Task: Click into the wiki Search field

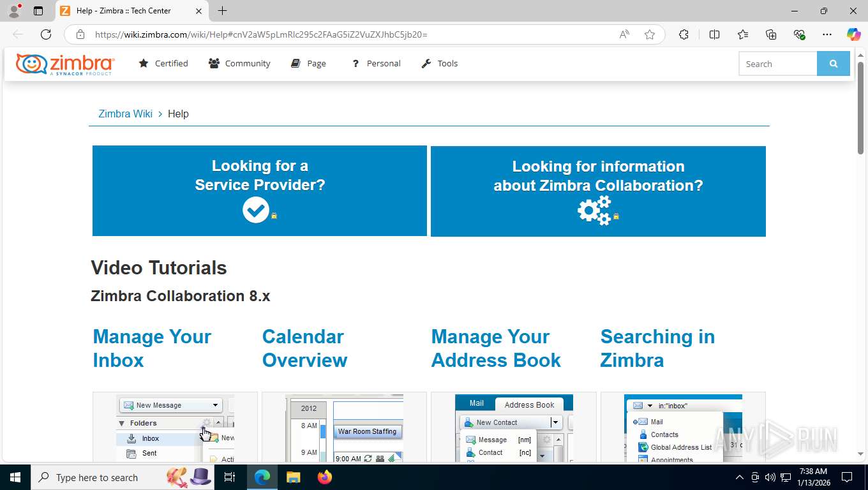Action: point(778,64)
